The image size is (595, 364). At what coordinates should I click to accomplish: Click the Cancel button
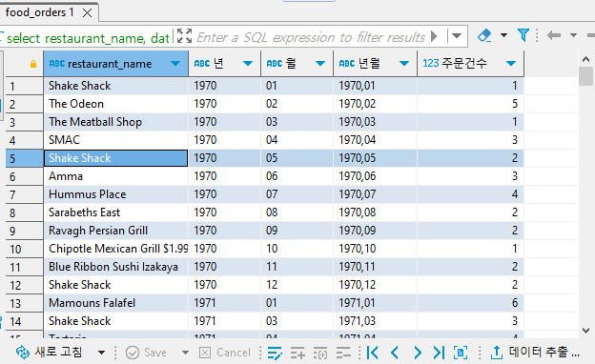pos(225,353)
